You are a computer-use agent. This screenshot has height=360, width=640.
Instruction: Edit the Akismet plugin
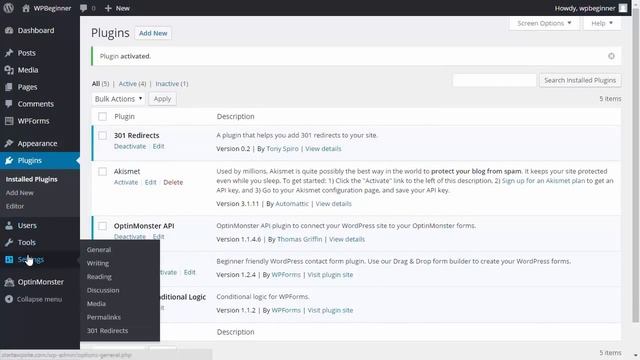click(151, 182)
